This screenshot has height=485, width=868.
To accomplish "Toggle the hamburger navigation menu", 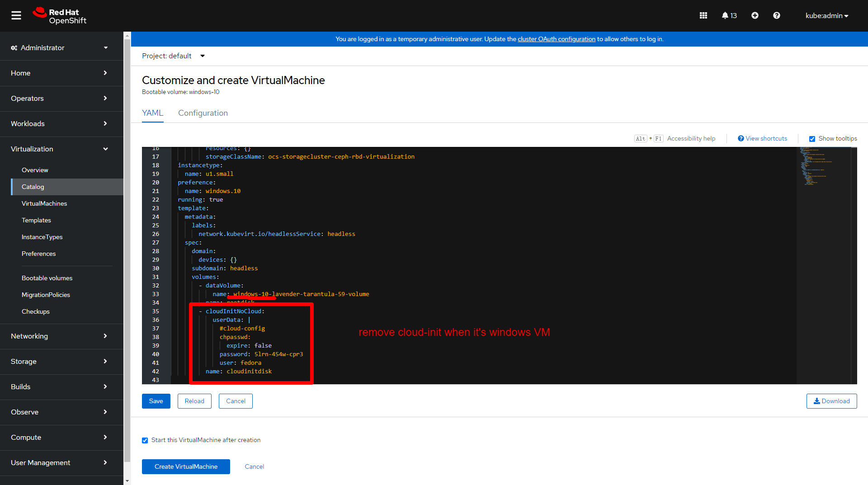I will point(16,15).
